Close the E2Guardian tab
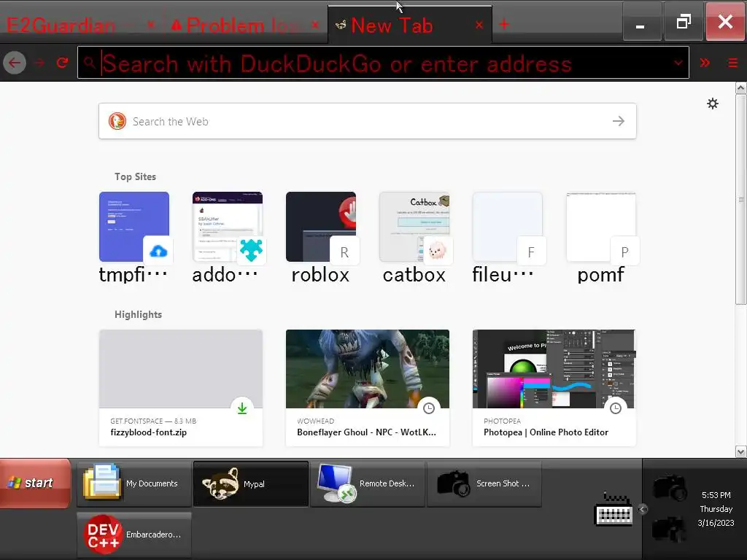The image size is (747, 560). [x=150, y=25]
